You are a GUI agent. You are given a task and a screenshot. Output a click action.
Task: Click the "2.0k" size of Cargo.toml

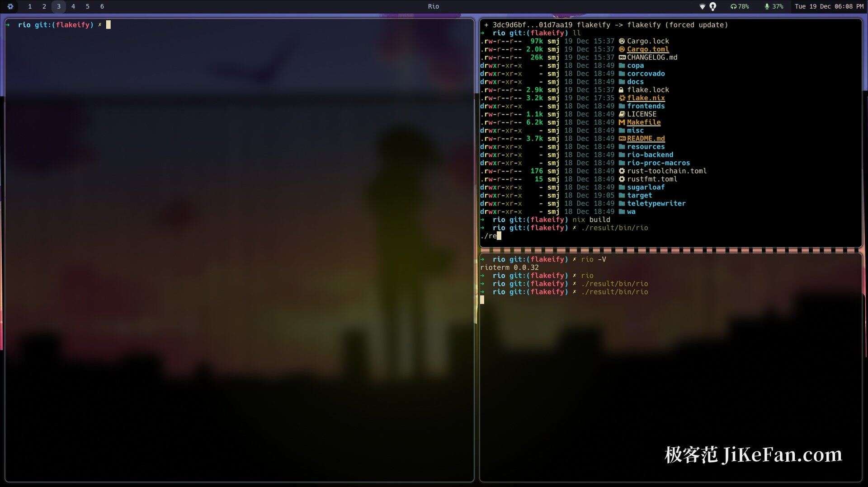(x=535, y=49)
